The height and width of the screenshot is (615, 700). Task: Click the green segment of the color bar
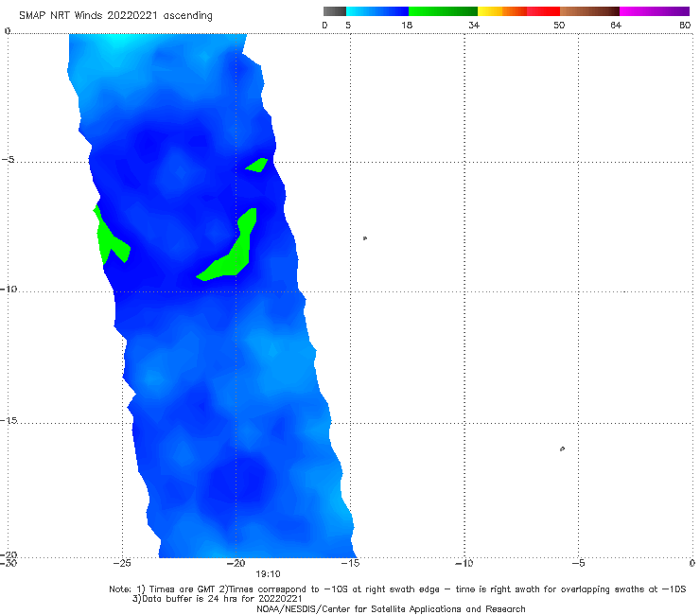click(x=443, y=11)
